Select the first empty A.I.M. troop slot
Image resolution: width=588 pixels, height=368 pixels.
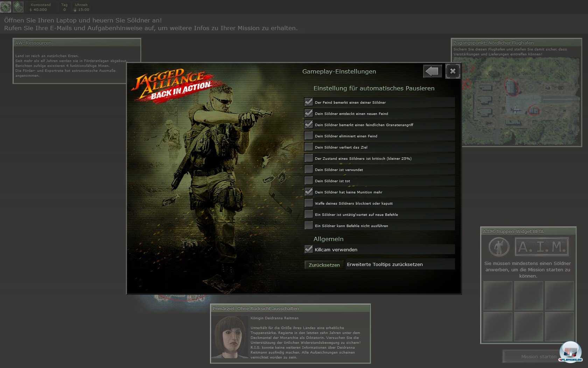[498, 296]
